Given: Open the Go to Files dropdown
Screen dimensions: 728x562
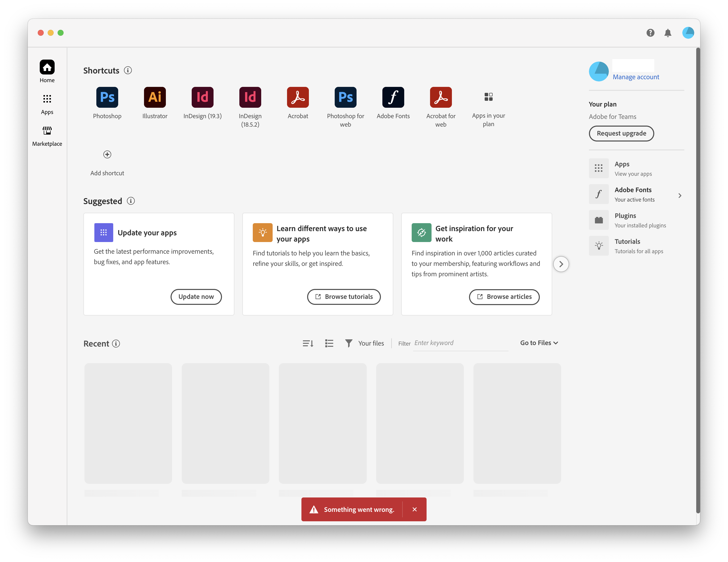Looking at the screenshot, I should [x=538, y=343].
